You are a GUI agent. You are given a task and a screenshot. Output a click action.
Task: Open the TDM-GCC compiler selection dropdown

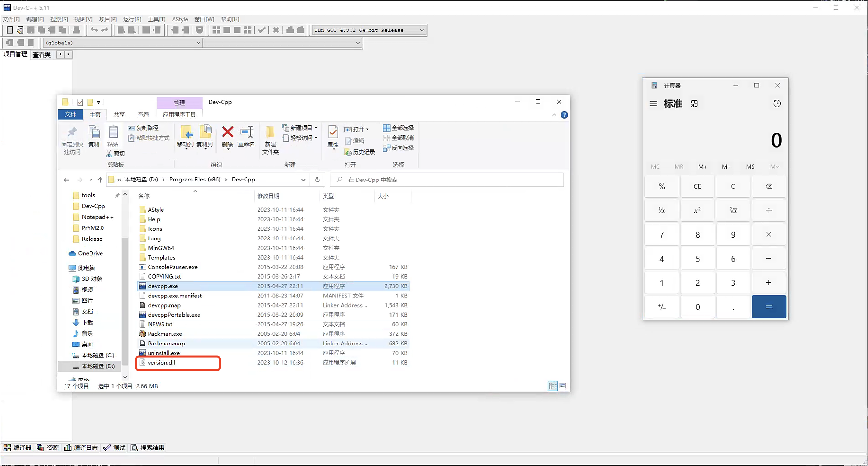(422, 30)
